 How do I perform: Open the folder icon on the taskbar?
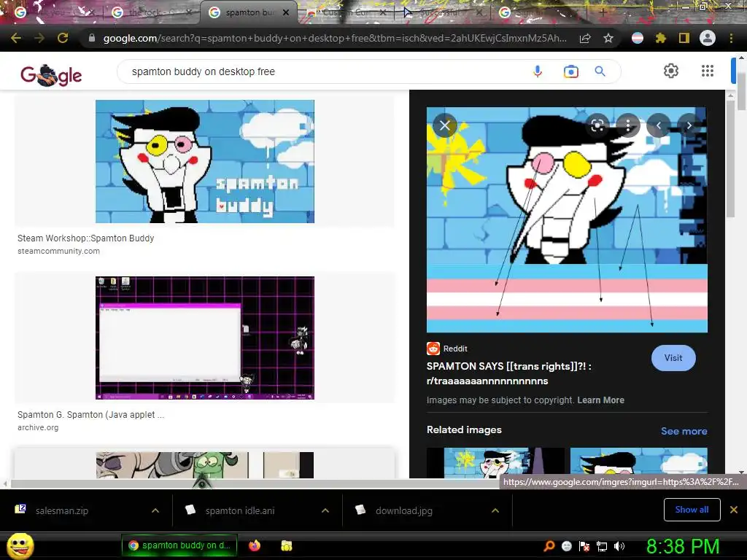(x=286, y=545)
